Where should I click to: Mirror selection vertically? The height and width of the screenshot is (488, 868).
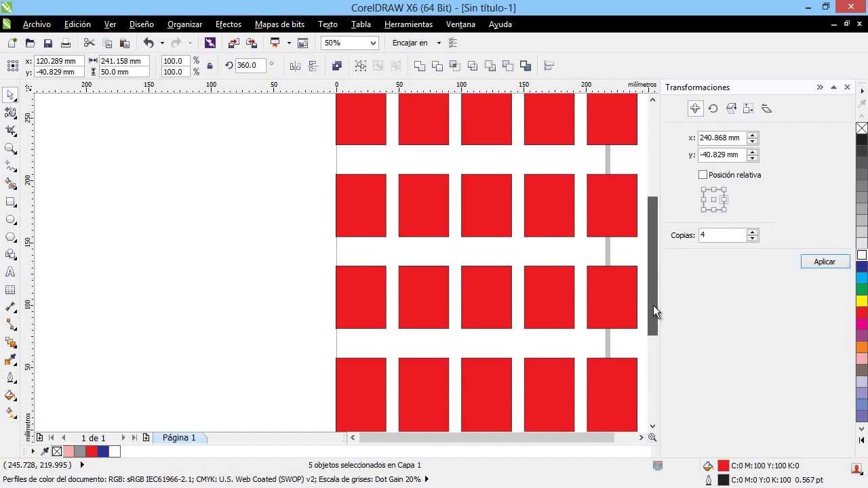pyautogui.click(x=313, y=66)
